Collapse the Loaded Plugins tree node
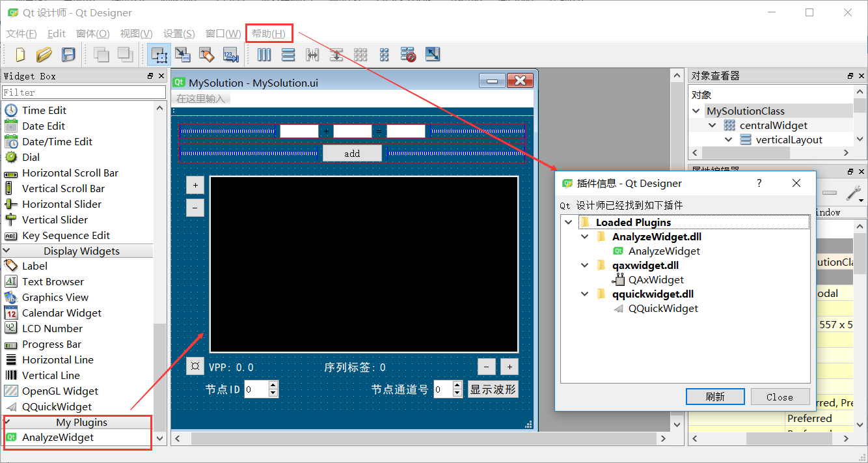 (x=569, y=223)
